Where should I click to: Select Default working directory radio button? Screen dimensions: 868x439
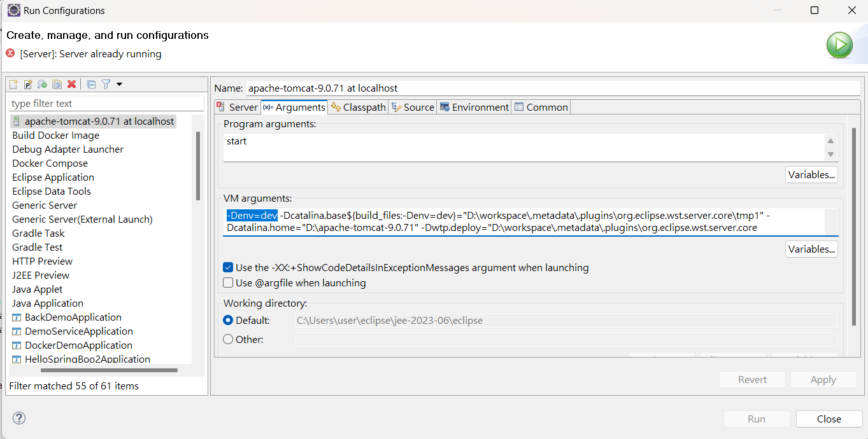228,320
